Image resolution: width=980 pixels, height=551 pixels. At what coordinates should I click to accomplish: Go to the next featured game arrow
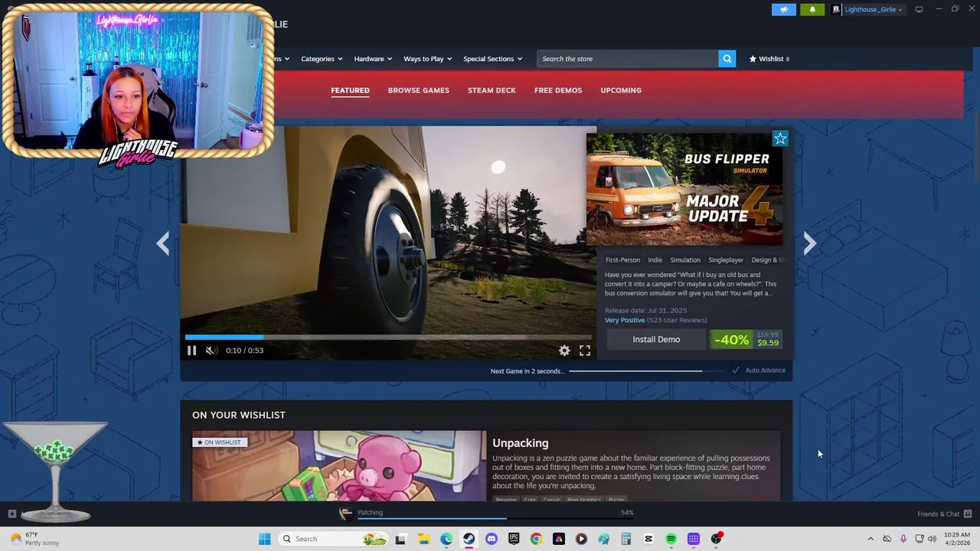pyautogui.click(x=810, y=243)
